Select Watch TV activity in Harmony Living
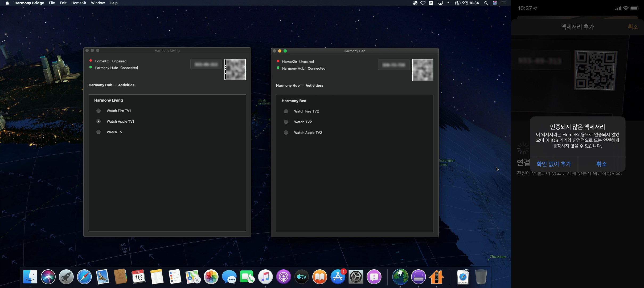 tap(99, 132)
